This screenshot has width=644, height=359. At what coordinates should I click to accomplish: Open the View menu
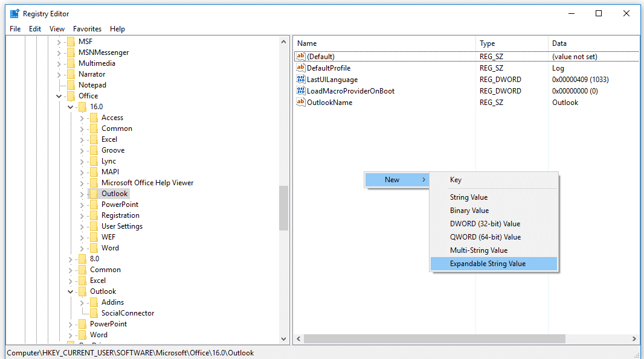click(57, 29)
